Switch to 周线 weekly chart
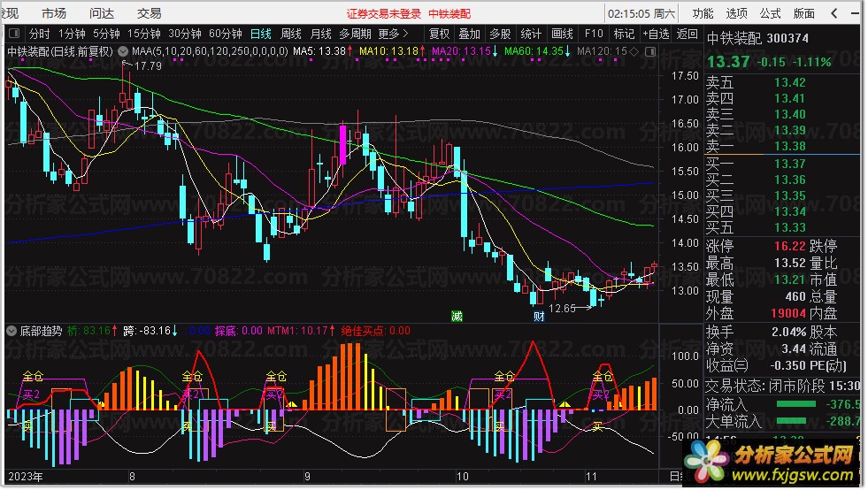Viewport: 868px width, 490px height. [x=290, y=34]
